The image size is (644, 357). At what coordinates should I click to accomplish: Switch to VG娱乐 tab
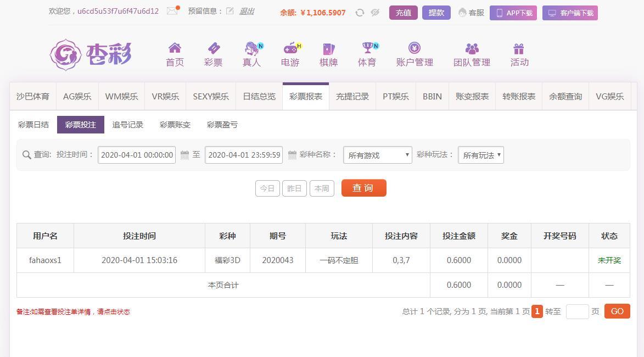pyautogui.click(x=610, y=97)
